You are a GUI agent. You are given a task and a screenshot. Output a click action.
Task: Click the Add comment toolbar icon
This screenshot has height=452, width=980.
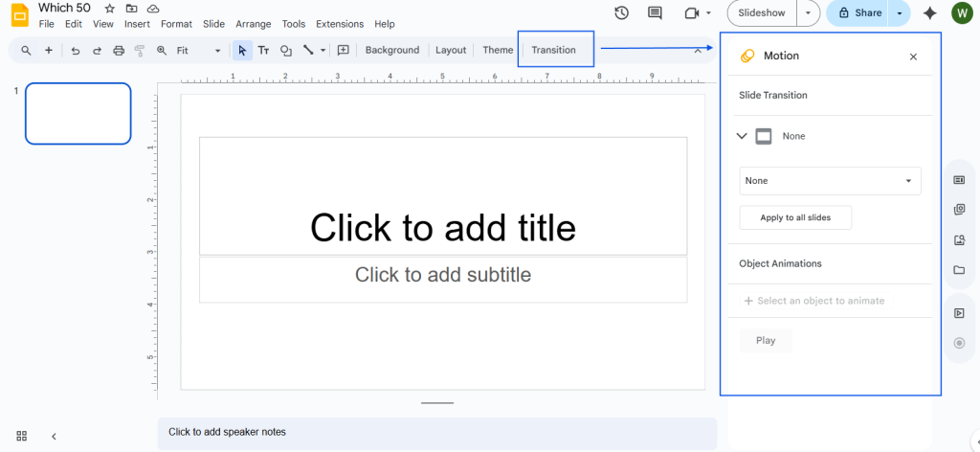pyautogui.click(x=343, y=51)
